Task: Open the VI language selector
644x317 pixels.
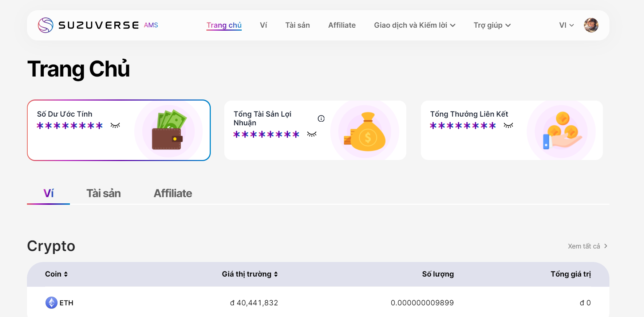Action: (x=566, y=25)
